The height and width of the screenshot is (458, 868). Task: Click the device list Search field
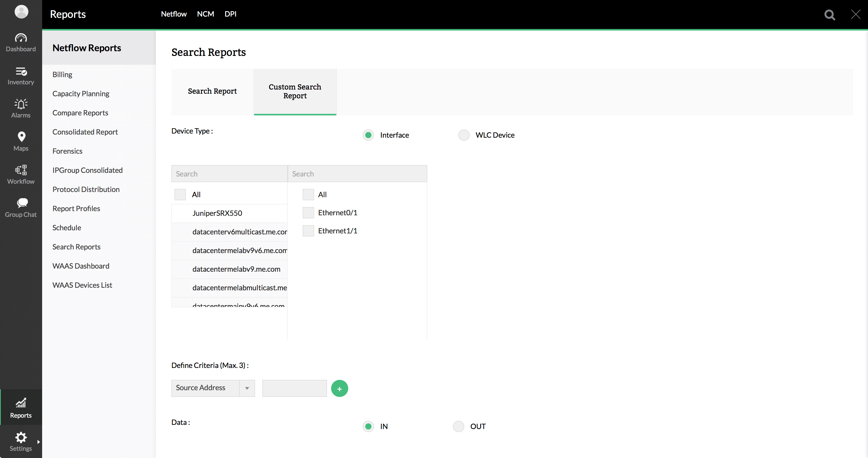229,174
